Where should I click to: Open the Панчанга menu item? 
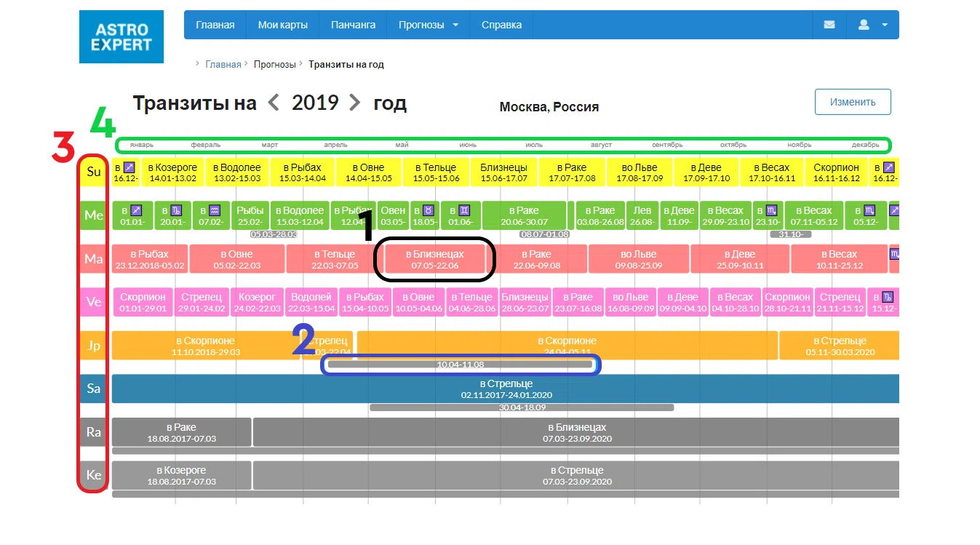pos(354,25)
